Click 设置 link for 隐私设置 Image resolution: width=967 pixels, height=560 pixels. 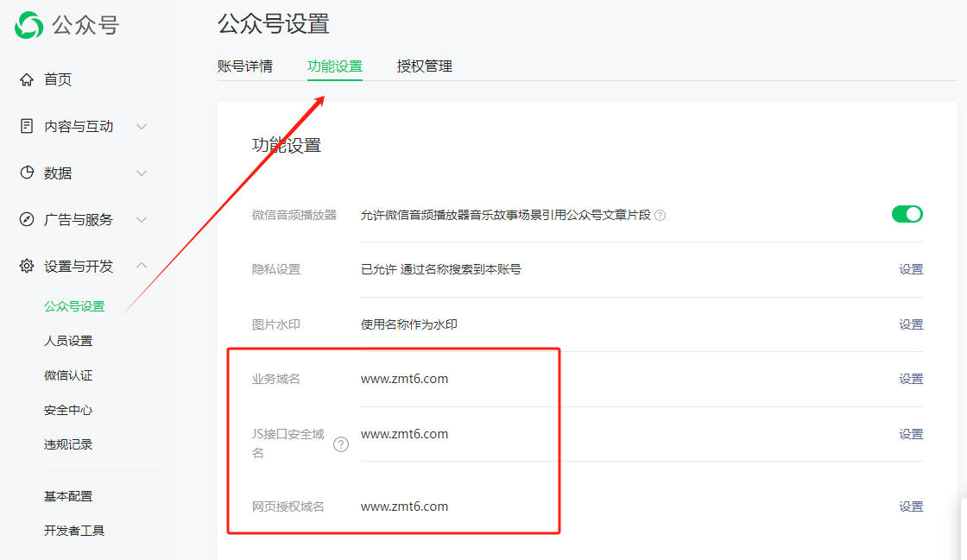tap(911, 269)
